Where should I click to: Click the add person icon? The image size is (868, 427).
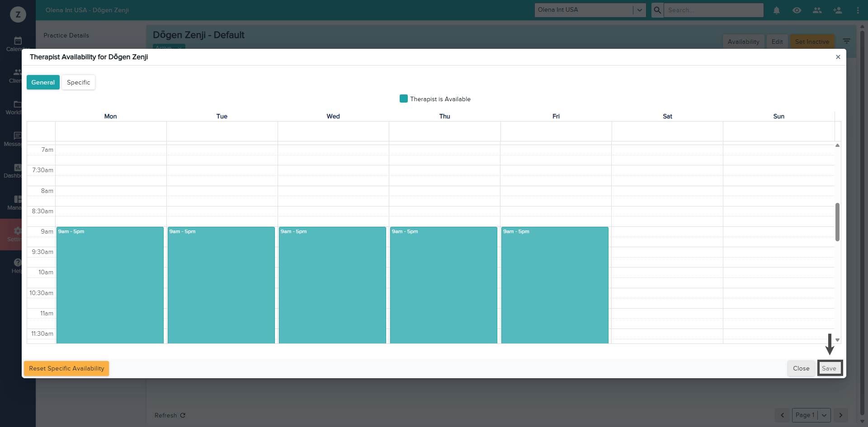[837, 10]
